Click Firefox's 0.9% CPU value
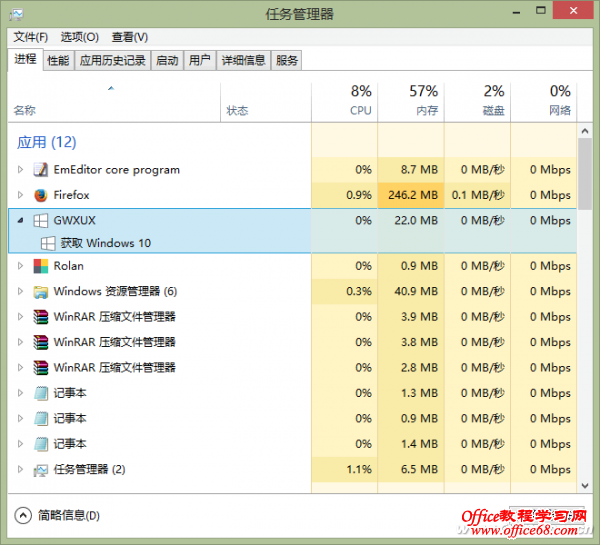 (x=359, y=195)
